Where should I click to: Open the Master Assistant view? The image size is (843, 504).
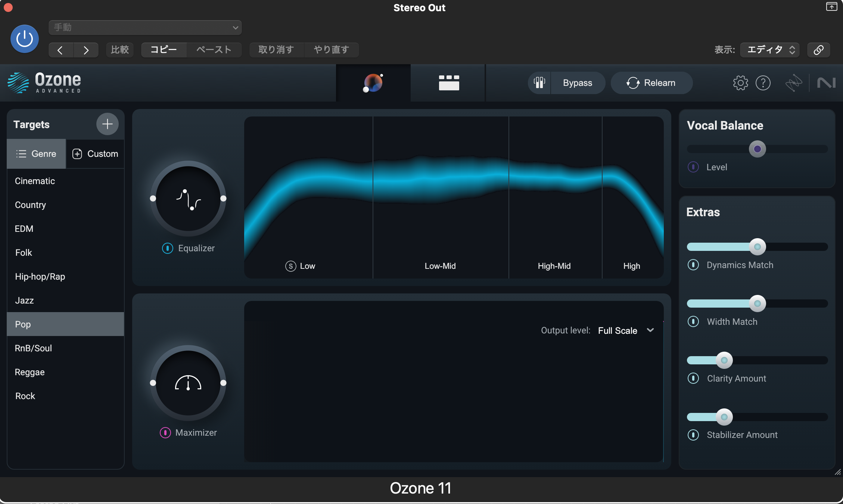click(x=373, y=83)
